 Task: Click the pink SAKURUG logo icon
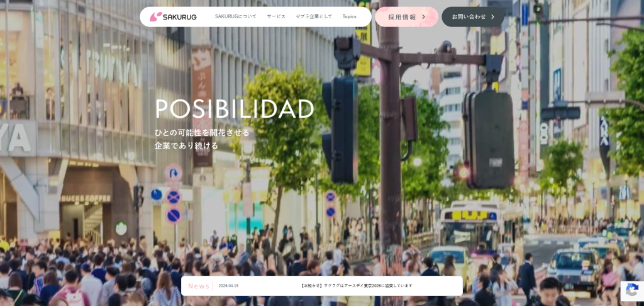point(155,17)
